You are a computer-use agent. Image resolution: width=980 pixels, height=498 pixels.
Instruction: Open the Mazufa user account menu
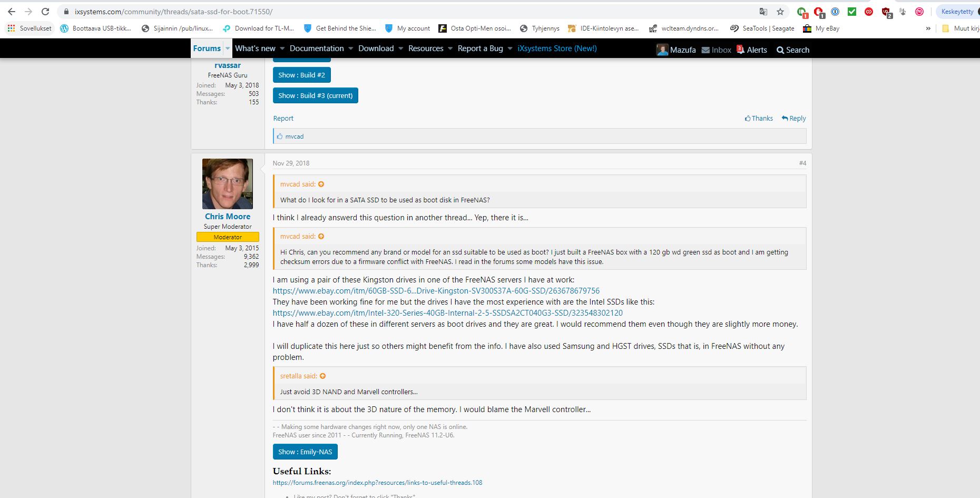point(676,50)
